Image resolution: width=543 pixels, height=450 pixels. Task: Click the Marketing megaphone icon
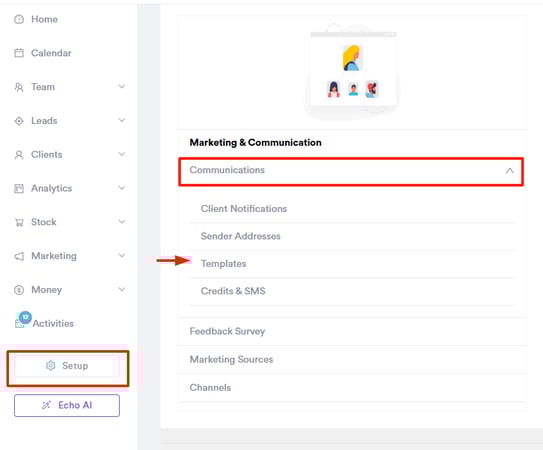[19, 256]
